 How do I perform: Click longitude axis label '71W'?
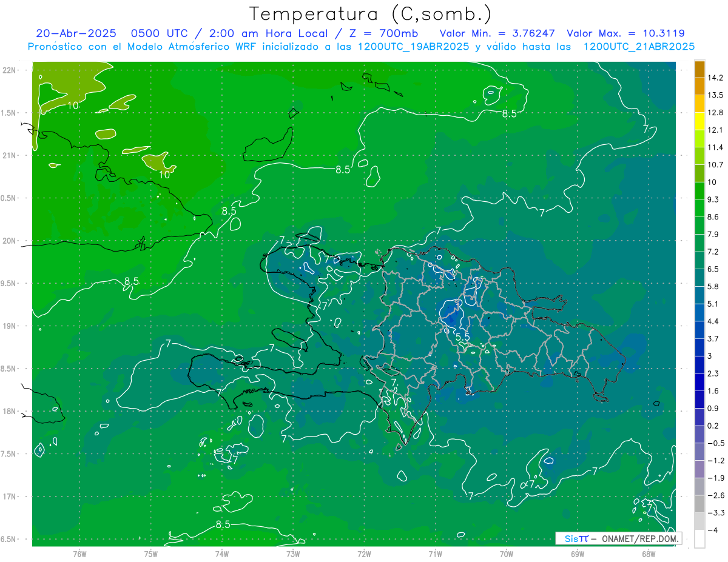coord(435,554)
